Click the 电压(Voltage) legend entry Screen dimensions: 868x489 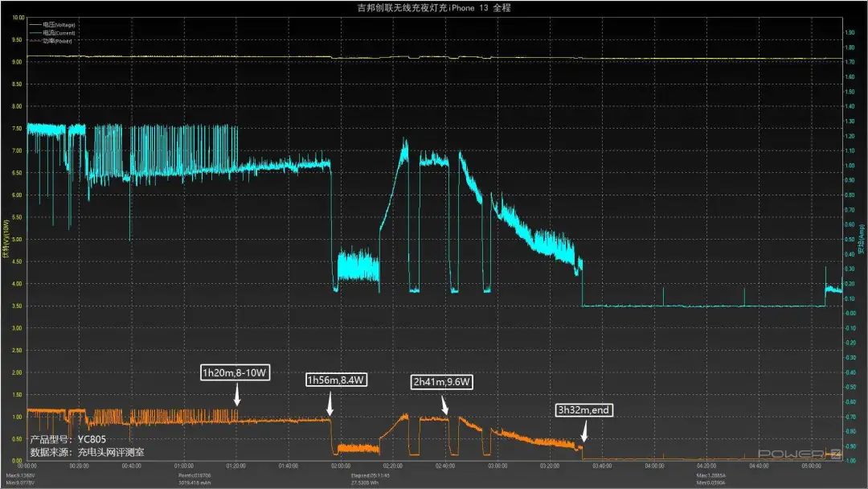(x=52, y=24)
